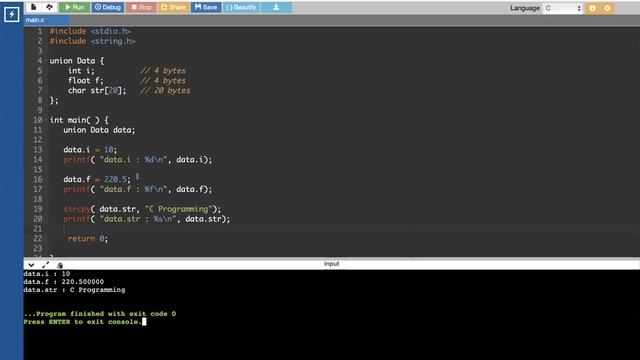Beautify the source code

[241, 7]
